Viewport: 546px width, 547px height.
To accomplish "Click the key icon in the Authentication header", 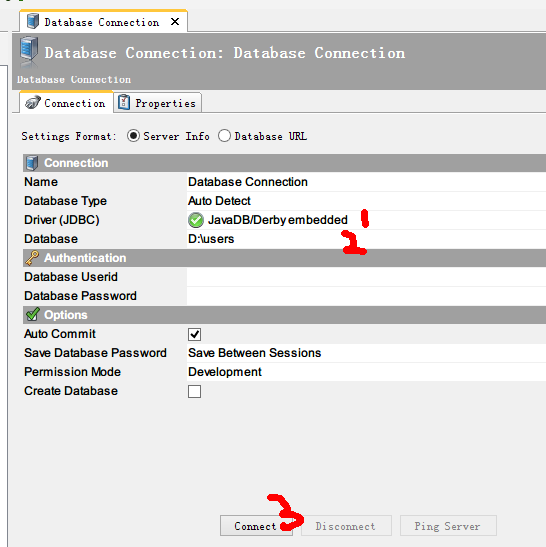I will coord(32,258).
